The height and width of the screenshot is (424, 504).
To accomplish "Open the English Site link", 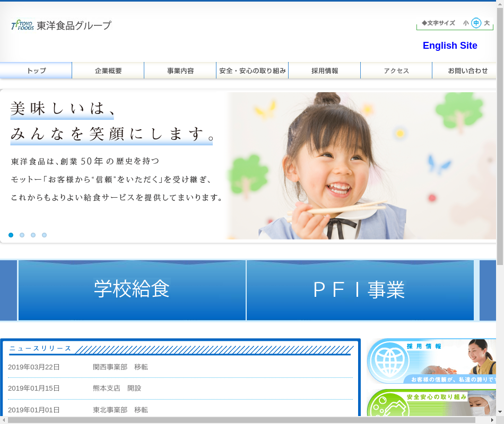I will 450,46.
